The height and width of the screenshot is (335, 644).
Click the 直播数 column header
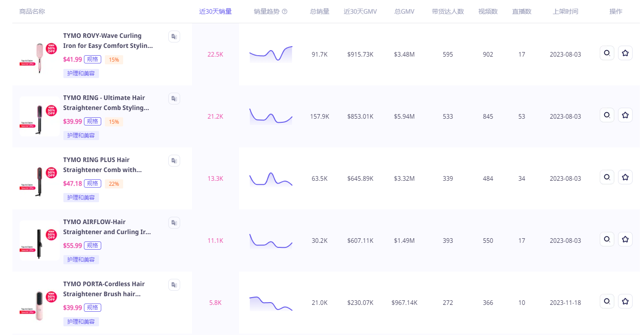tap(522, 11)
